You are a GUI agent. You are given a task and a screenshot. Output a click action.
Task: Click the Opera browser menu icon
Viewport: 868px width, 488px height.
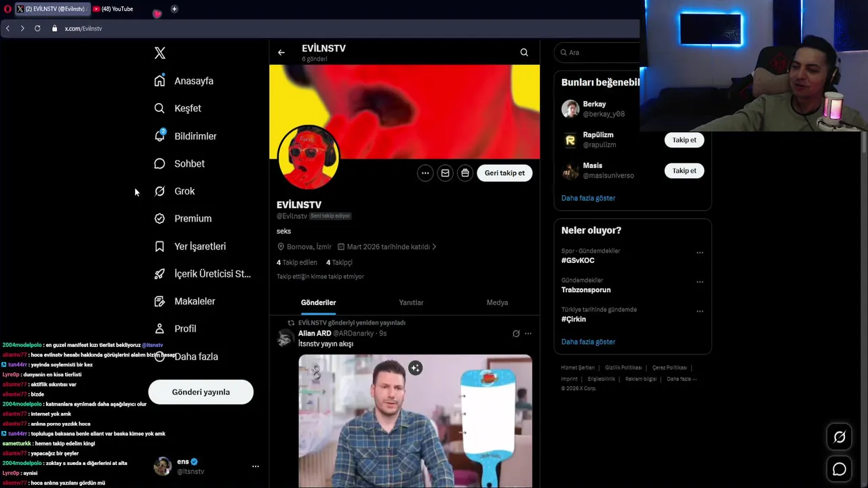[6, 9]
